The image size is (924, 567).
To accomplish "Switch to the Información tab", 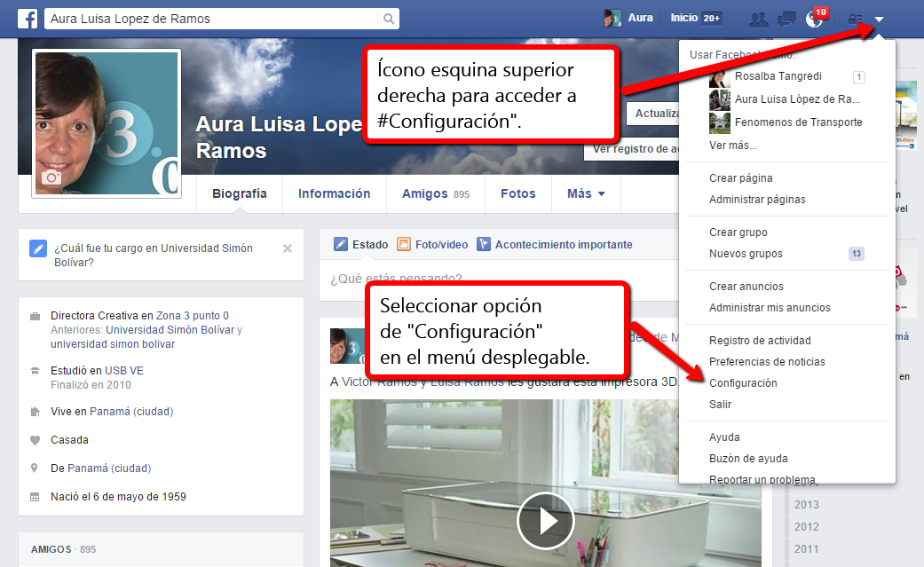I will point(334,194).
